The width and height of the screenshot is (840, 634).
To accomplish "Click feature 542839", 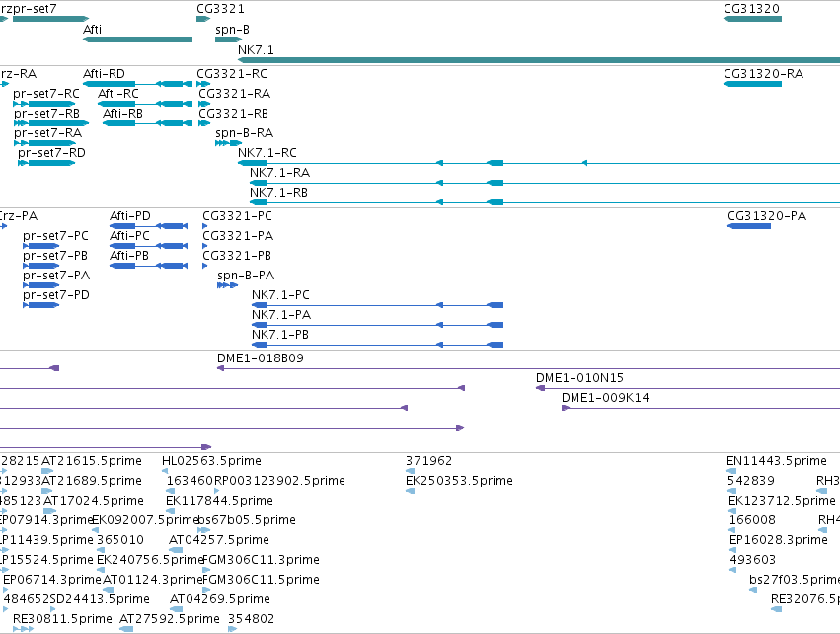I will click(750, 481).
